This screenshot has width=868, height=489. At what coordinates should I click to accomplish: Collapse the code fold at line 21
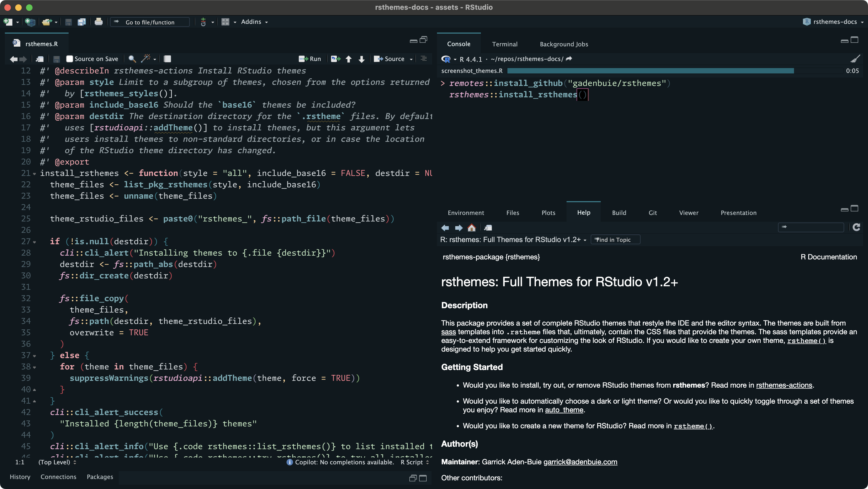coord(34,174)
